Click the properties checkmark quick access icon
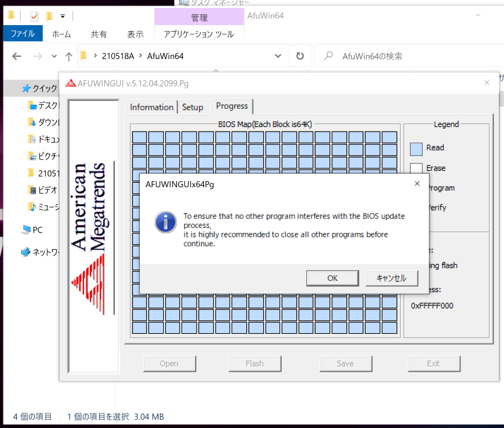This screenshot has width=504, height=428. (34, 16)
